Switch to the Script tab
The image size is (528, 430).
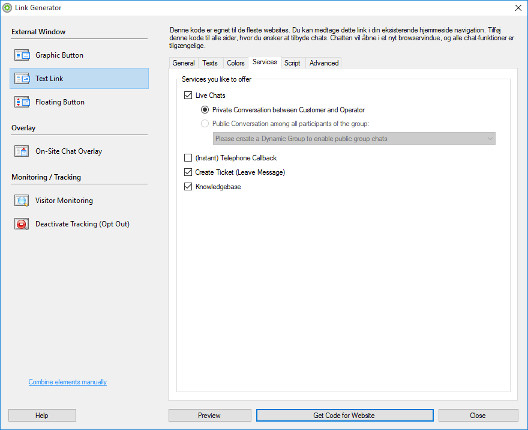(x=292, y=63)
